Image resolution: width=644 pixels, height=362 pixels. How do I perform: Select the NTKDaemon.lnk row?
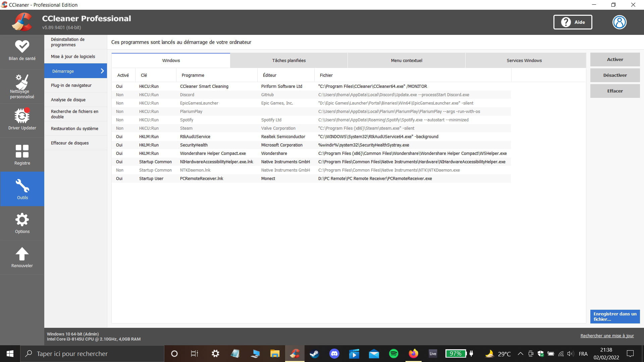coord(311,170)
